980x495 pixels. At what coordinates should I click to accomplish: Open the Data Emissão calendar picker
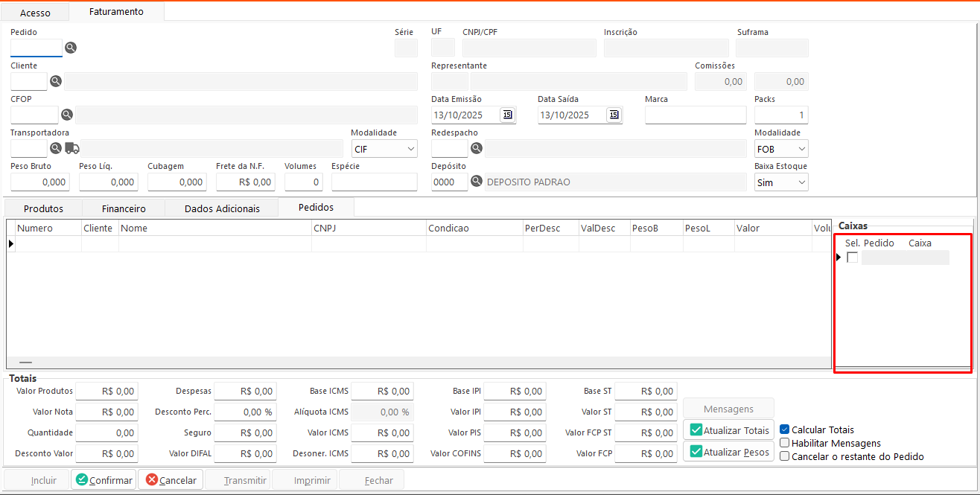(x=507, y=115)
